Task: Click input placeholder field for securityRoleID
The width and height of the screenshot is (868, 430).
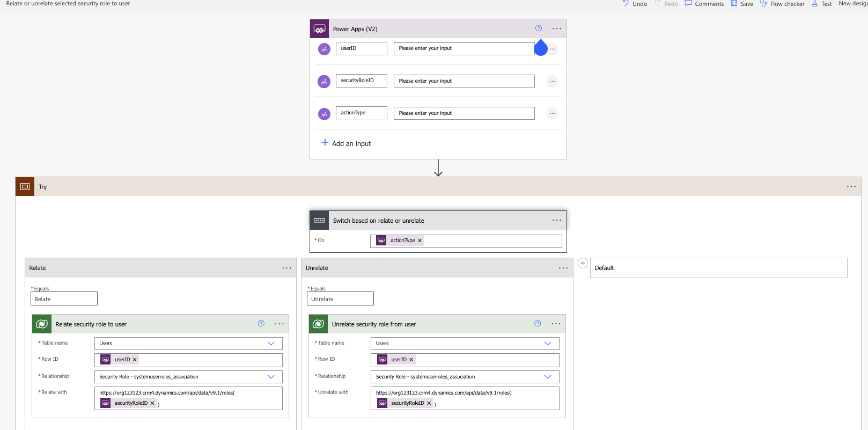Action: [464, 81]
